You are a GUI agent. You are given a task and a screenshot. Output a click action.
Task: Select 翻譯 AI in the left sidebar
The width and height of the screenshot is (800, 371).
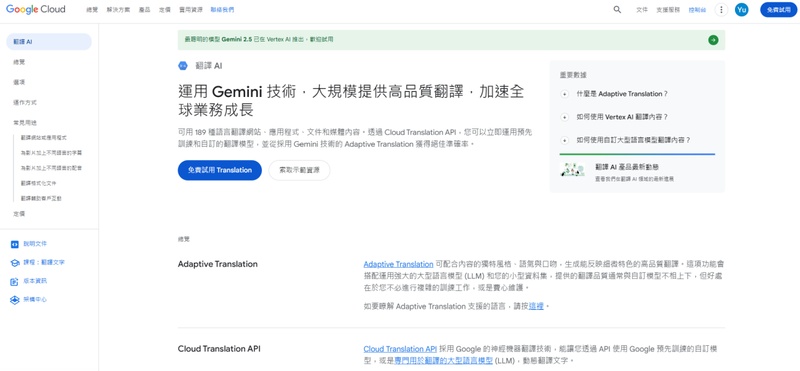49,42
